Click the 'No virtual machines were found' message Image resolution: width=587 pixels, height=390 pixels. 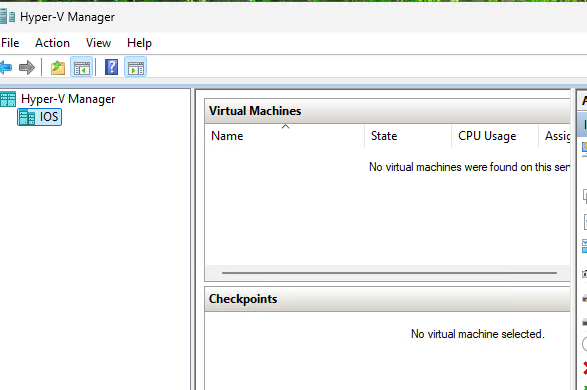pyautogui.click(x=469, y=167)
